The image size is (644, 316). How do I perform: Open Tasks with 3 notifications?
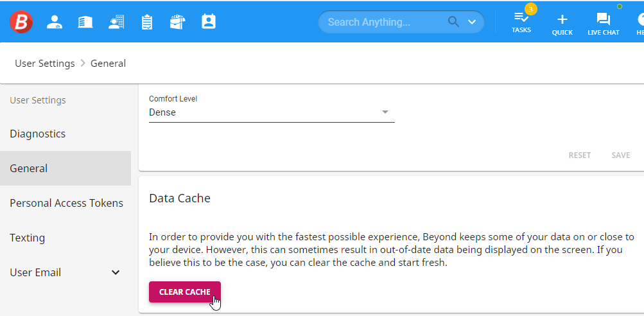coord(521,21)
